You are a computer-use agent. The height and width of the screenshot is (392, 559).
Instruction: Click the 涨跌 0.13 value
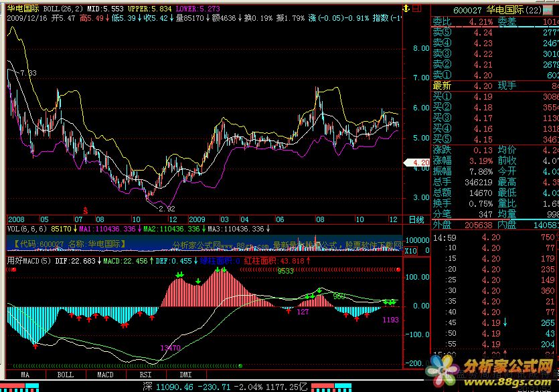483,150
